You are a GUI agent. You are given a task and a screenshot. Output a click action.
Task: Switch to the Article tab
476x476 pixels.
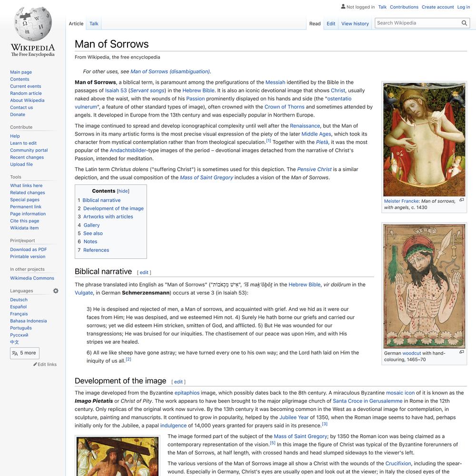(x=76, y=24)
